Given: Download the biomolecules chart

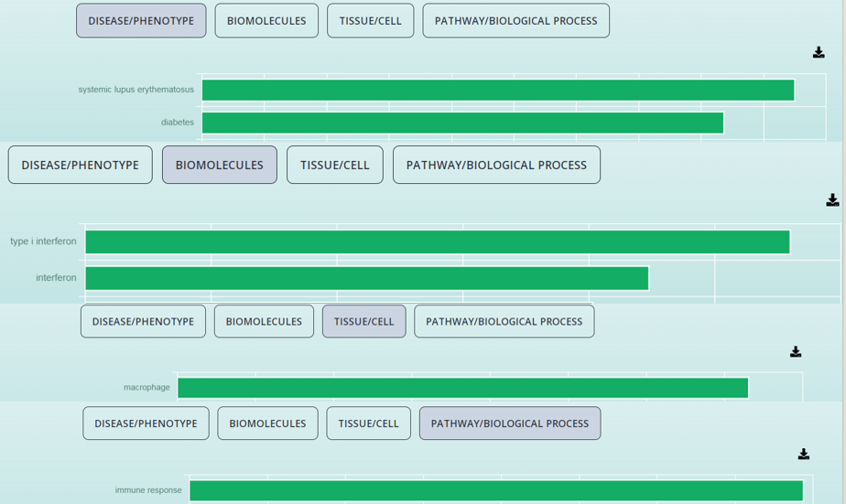Looking at the screenshot, I should coord(832,200).
